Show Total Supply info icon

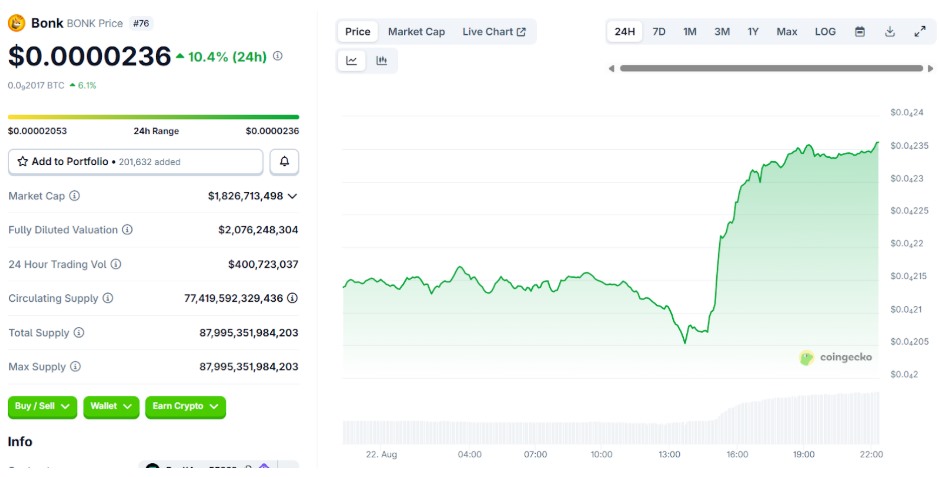click(x=79, y=333)
